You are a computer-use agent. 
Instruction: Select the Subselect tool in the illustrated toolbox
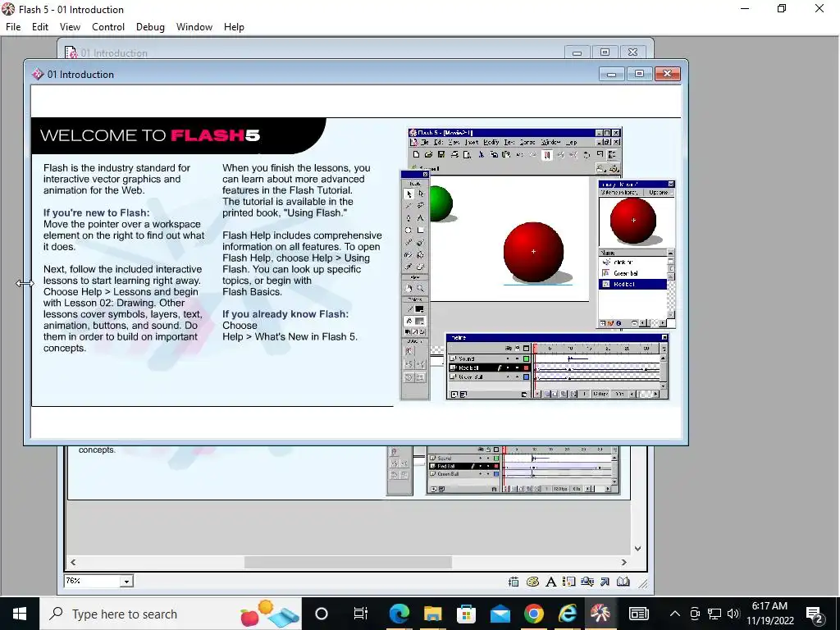421,194
